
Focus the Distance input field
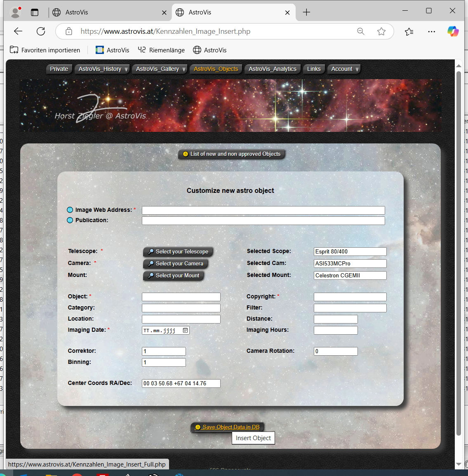pos(336,319)
